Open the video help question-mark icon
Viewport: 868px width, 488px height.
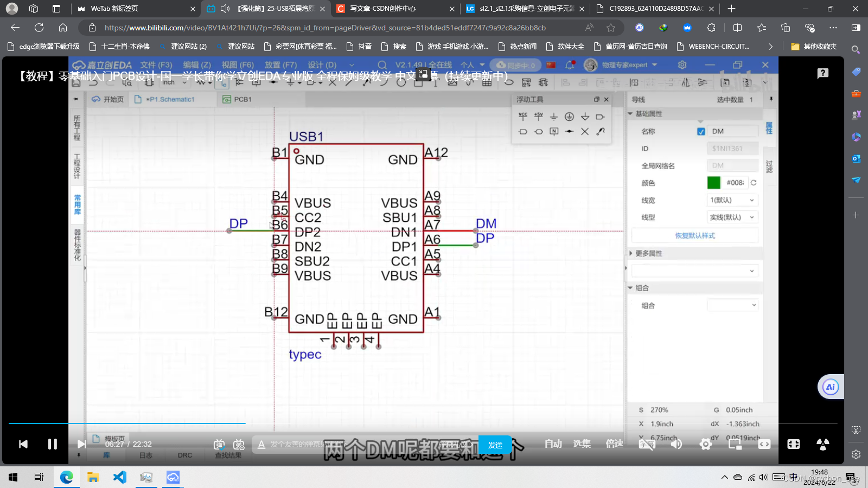(823, 73)
